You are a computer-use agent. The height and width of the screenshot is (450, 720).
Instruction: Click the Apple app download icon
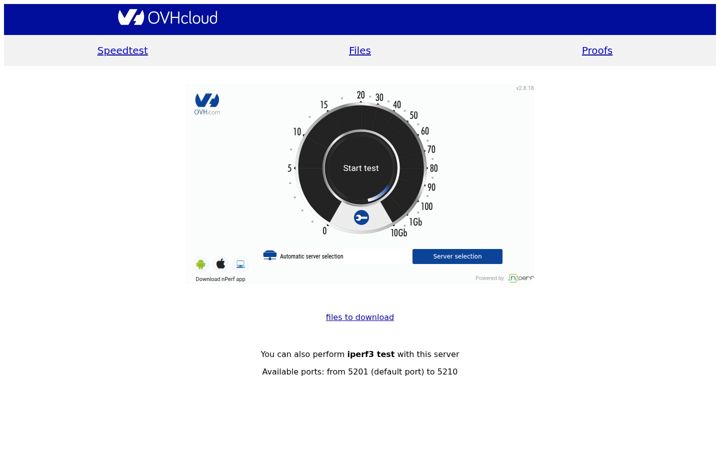pos(221,264)
